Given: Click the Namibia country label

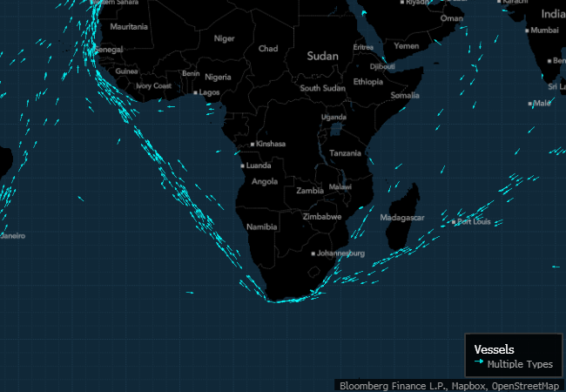Looking at the screenshot, I should pos(262,227).
